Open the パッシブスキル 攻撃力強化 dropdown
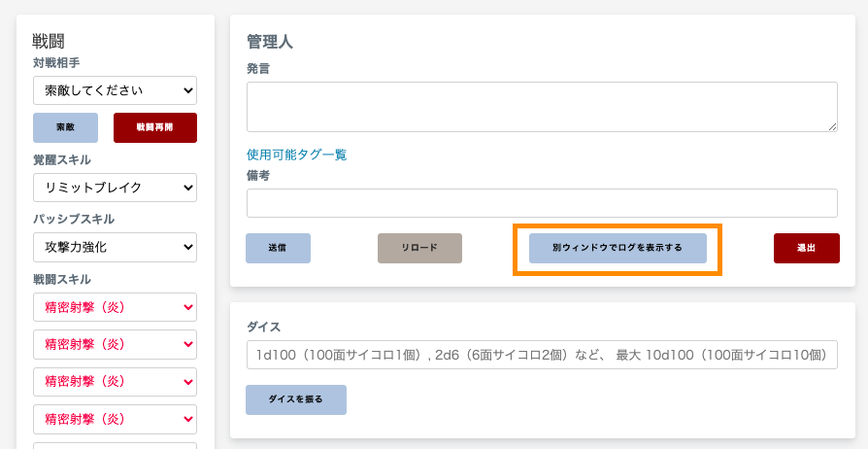Viewport: 868px width, 449px height. (115, 247)
